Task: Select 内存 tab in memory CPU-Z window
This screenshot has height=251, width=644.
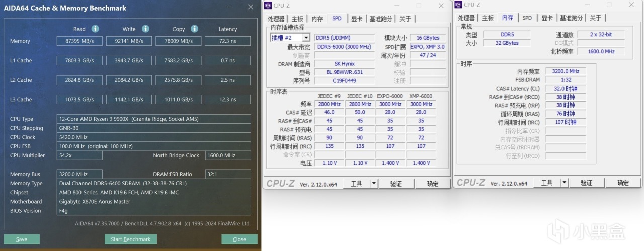Action: click(508, 18)
